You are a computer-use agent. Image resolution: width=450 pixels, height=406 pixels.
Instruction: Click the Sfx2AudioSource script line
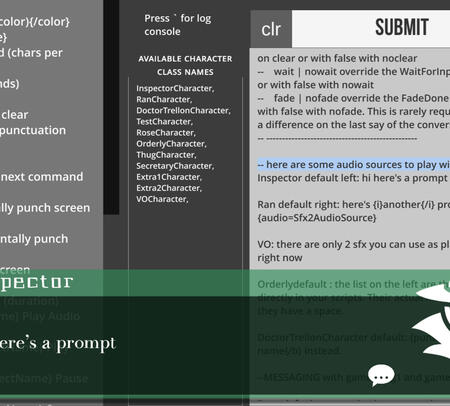[x=317, y=218]
